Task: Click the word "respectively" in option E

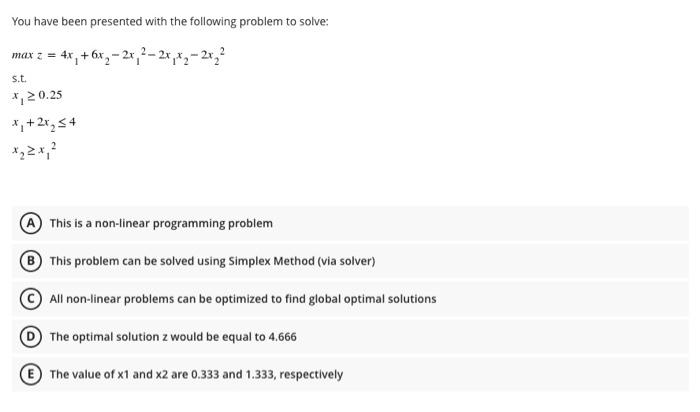Action: [308, 375]
